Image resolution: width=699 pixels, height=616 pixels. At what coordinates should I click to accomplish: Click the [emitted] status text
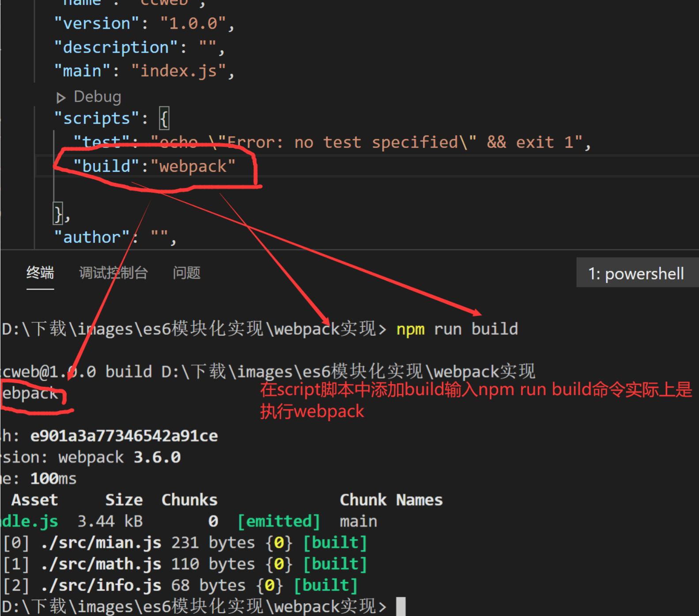pos(279,522)
